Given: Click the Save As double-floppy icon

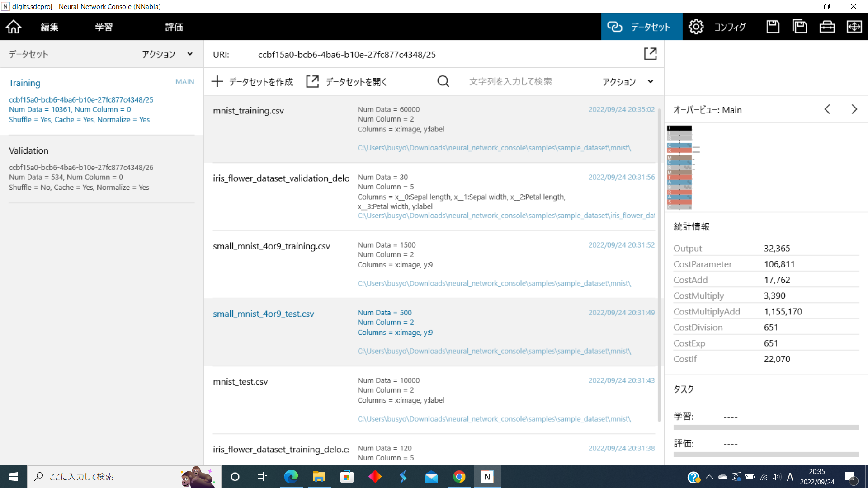Looking at the screenshot, I should [800, 27].
